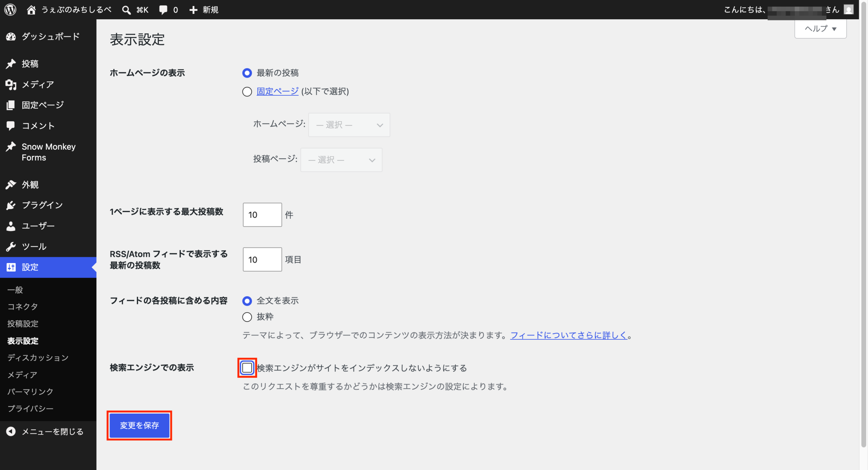Click the 外観 menu label
868x470 pixels.
30,185
